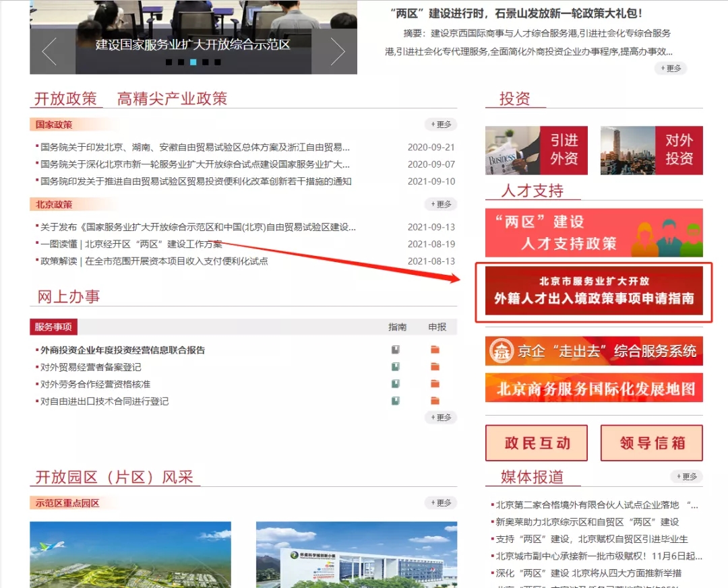Open the orange 申报 folder icon for 对外贸易经营者备案登记
This screenshot has width=728, height=588.
(x=435, y=366)
